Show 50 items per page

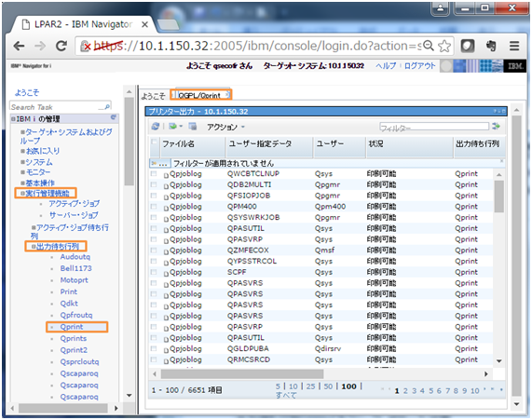328,386
